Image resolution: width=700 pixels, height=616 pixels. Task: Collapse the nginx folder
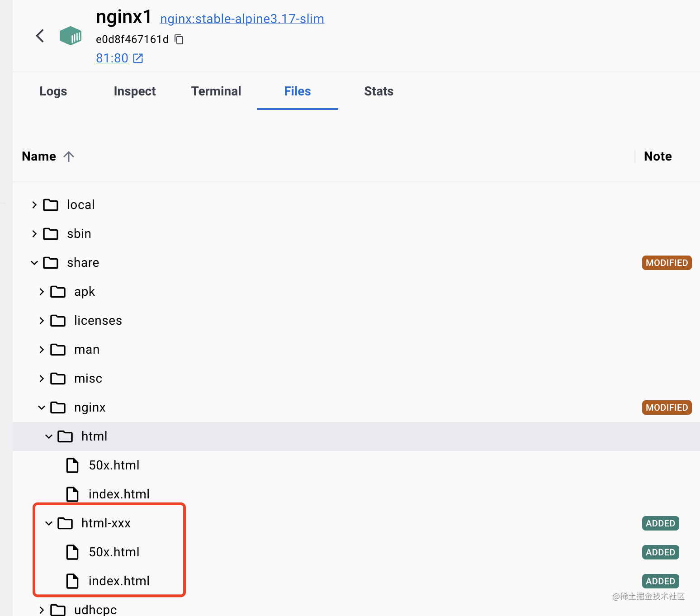tap(42, 408)
